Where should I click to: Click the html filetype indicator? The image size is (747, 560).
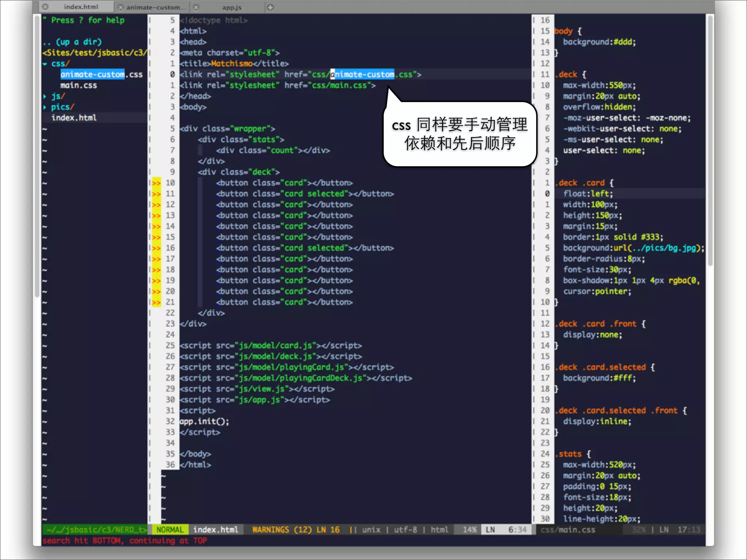pyautogui.click(x=439, y=530)
